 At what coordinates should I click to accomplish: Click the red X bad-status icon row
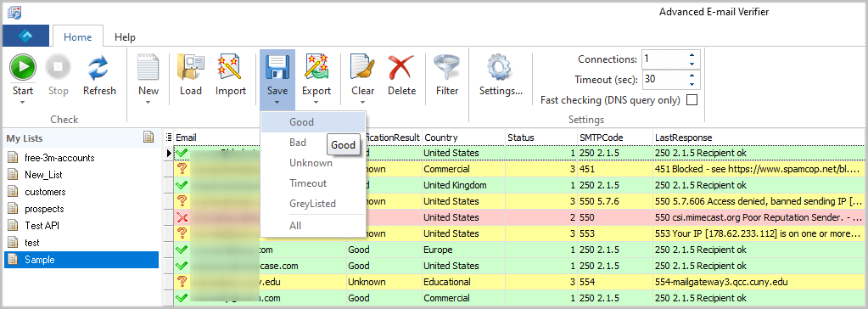coord(182,217)
